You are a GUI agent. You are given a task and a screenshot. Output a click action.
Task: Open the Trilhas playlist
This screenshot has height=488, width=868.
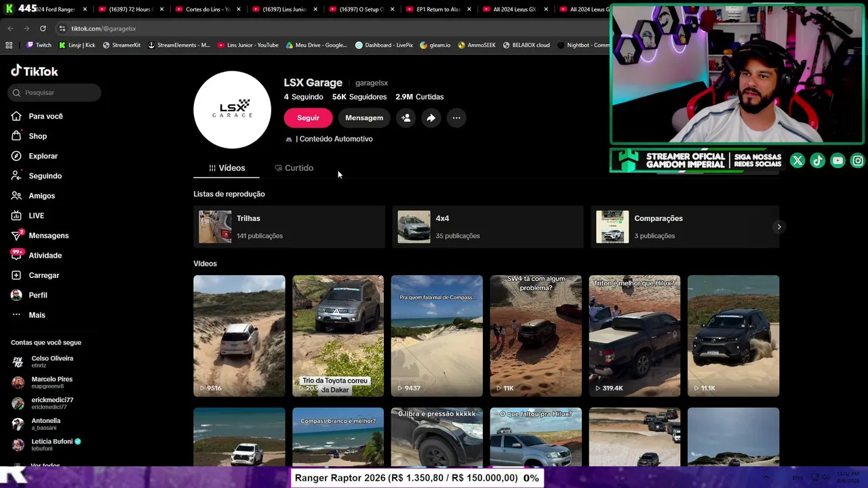[x=289, y=226]
